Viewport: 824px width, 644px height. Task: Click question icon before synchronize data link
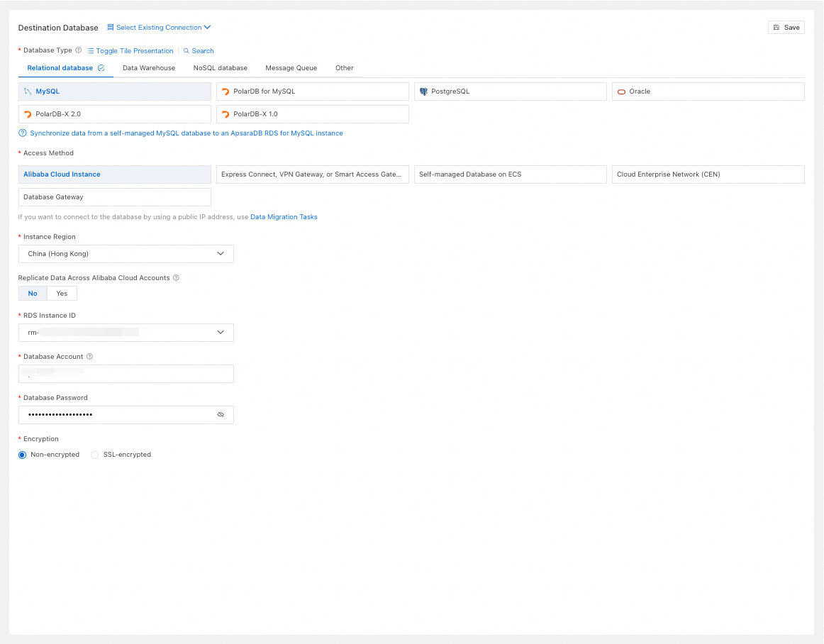(23, 133)
